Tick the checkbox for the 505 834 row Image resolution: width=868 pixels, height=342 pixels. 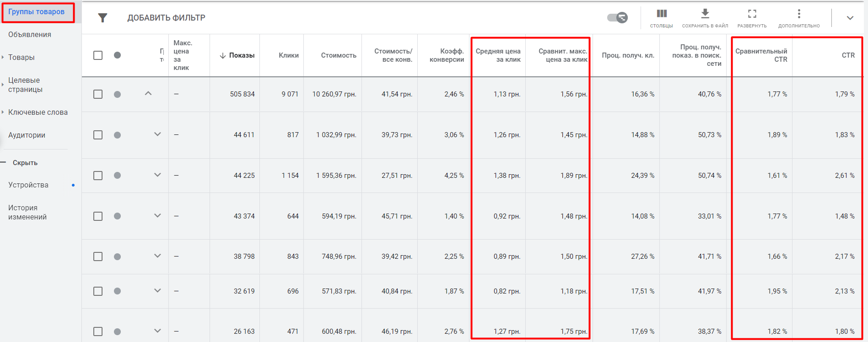[x=98, y=94]
